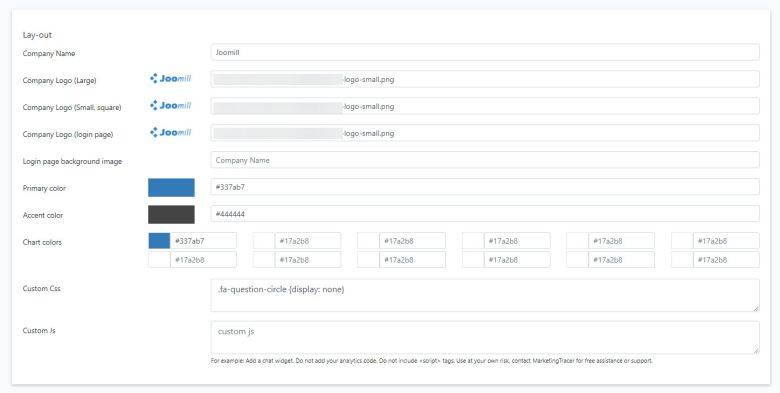This screenshot has width=780, height=393.
Task: Click the Custom Css label
Action: click(x=41, y=288)
